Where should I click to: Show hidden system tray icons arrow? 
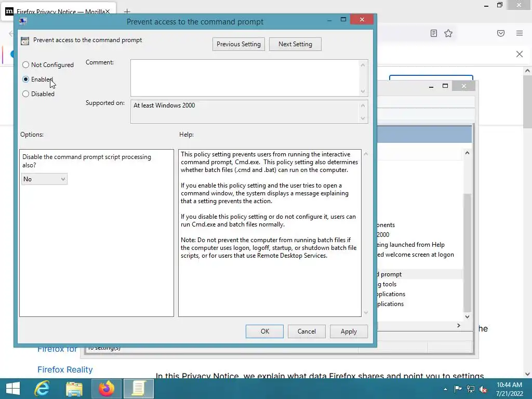pyautogui.click(x=445, y=389)
